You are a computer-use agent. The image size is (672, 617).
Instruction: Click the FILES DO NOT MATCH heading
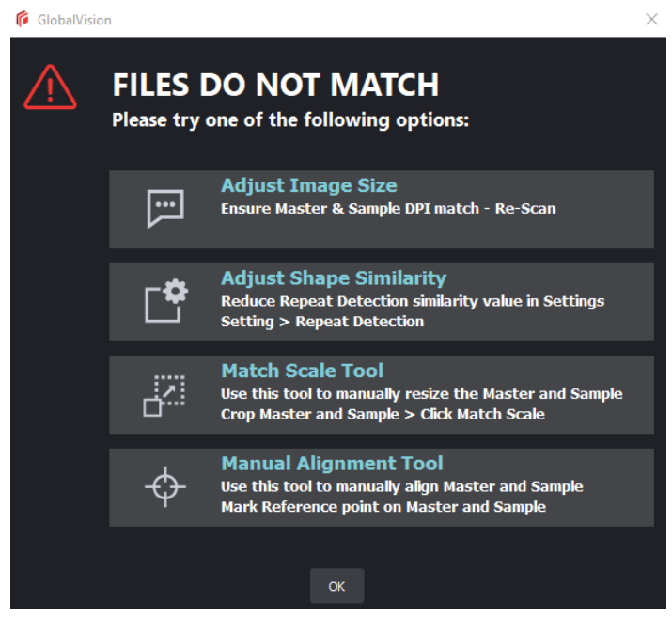275,86
